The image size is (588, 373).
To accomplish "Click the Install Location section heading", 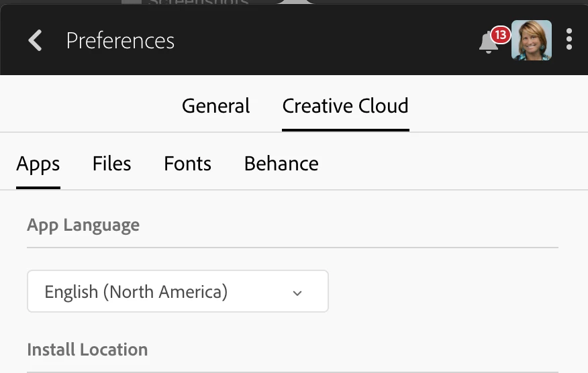I will click(x=87, y=350).
